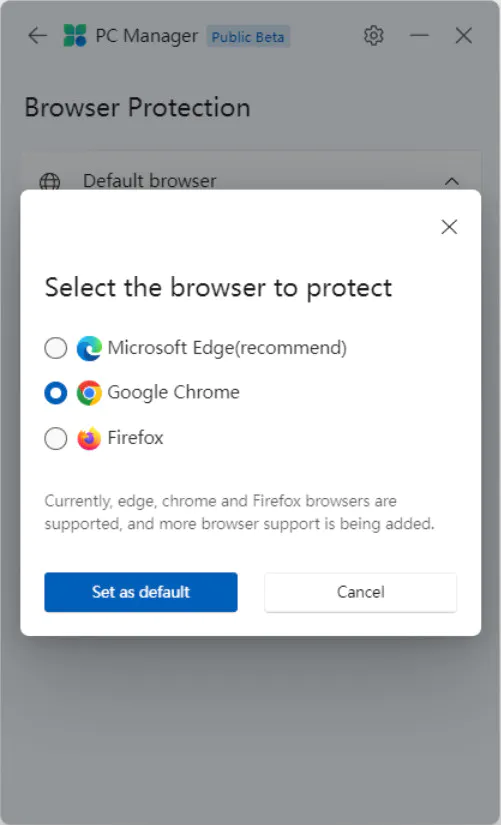Click the globe icon beside Default browser
This screenshot has width=501, height=825.
pyautogui.click(x=50, y=182)
